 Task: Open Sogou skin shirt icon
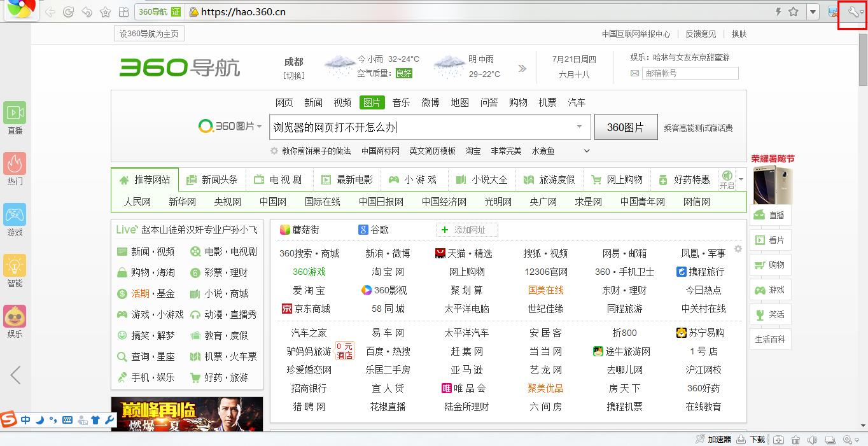[95, 420]
